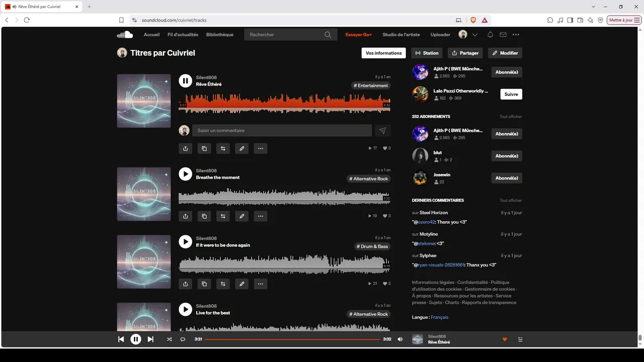Open a new browser tab
The image size is (644, 362).
(x=89, y=7)
